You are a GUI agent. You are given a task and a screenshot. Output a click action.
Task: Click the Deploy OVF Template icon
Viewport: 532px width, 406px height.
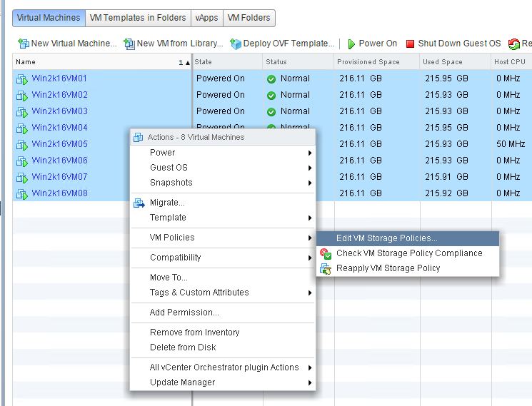[x=236, y=44]
